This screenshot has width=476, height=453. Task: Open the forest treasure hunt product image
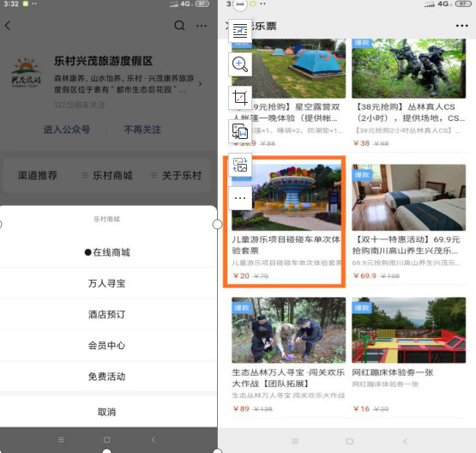pyautogui.click(x=289, y=330)
